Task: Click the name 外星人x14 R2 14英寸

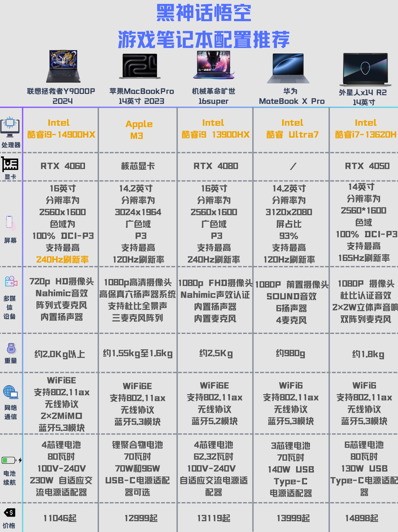Action: click(x=363, y=97)
